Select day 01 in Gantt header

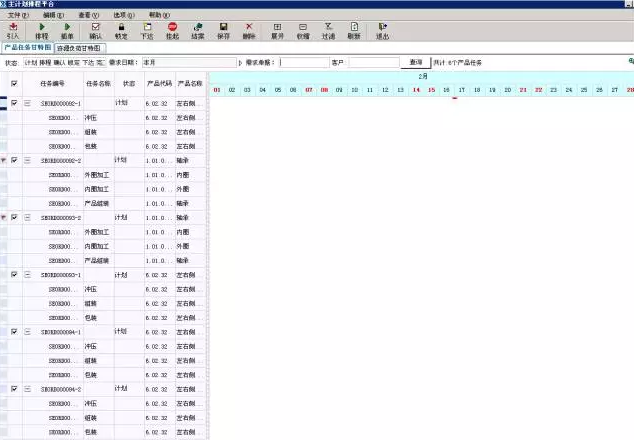[217, 90]
